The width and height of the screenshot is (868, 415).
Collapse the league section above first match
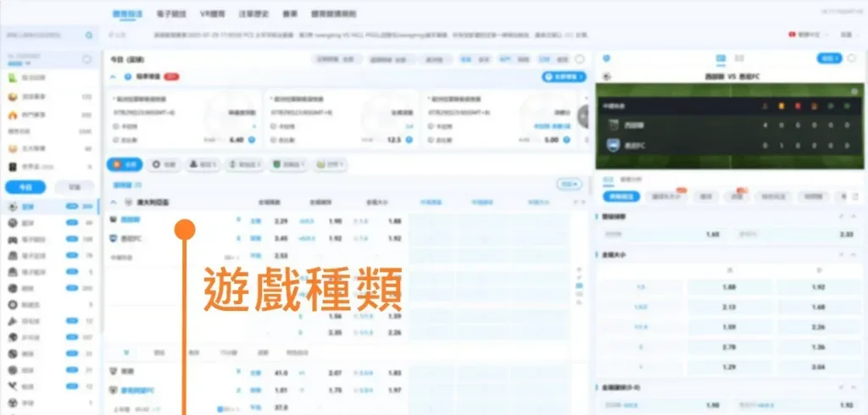(114, 202)
